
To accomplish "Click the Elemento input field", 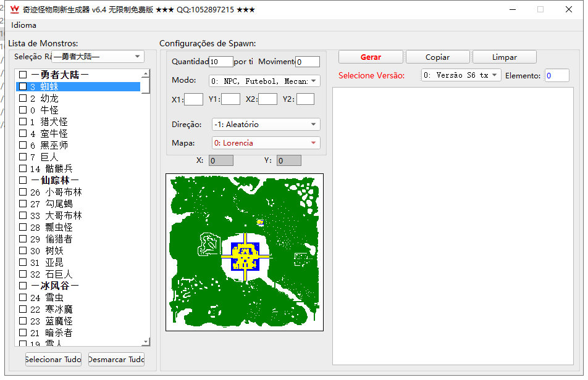I will [x=557, y=76].
